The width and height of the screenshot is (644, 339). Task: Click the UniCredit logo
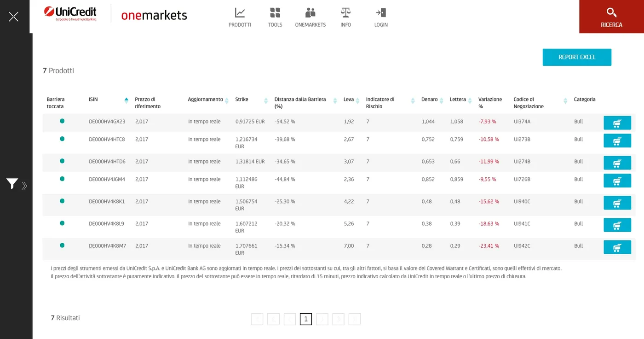coord(70,14)
